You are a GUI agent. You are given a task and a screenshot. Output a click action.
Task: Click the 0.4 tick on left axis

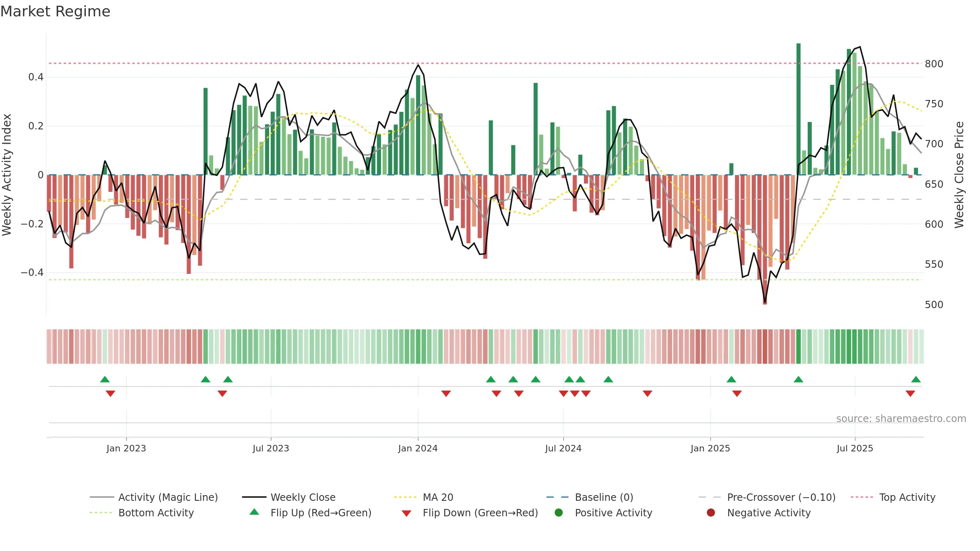pyautogui.click(x=36, y=77)
